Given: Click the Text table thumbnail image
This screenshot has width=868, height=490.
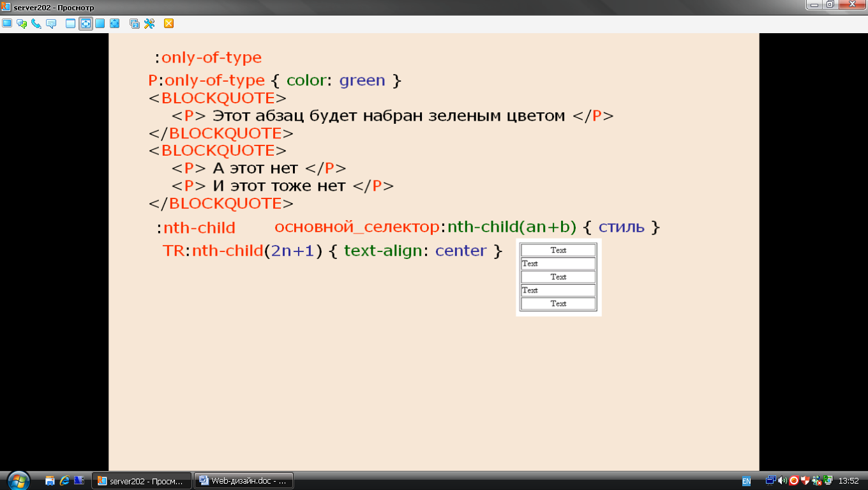Looking at the screenshot, I should (x=558, y=277).
